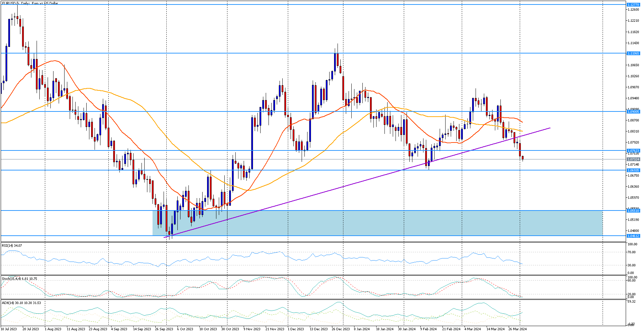Click the Stoch(15,4,4) indicator label
The width and height of the screenshot is (644, 333).
pyautogui.click(x=19, y=278)
